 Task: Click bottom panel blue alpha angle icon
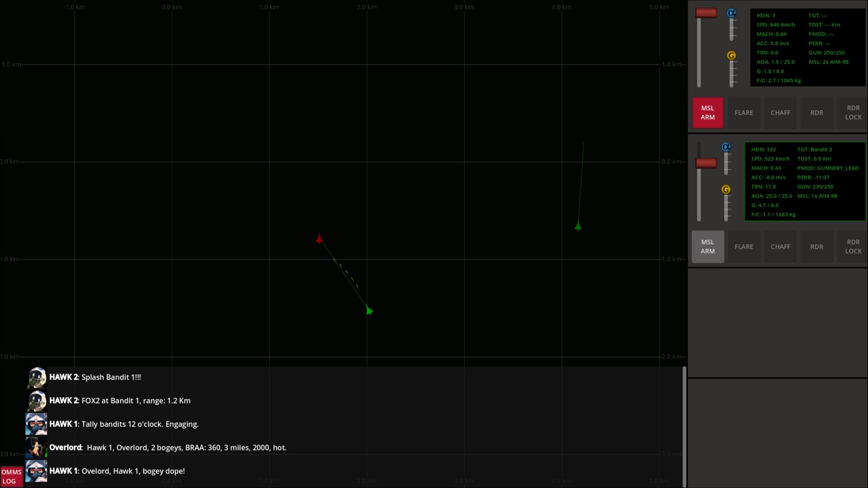[726, 147]
